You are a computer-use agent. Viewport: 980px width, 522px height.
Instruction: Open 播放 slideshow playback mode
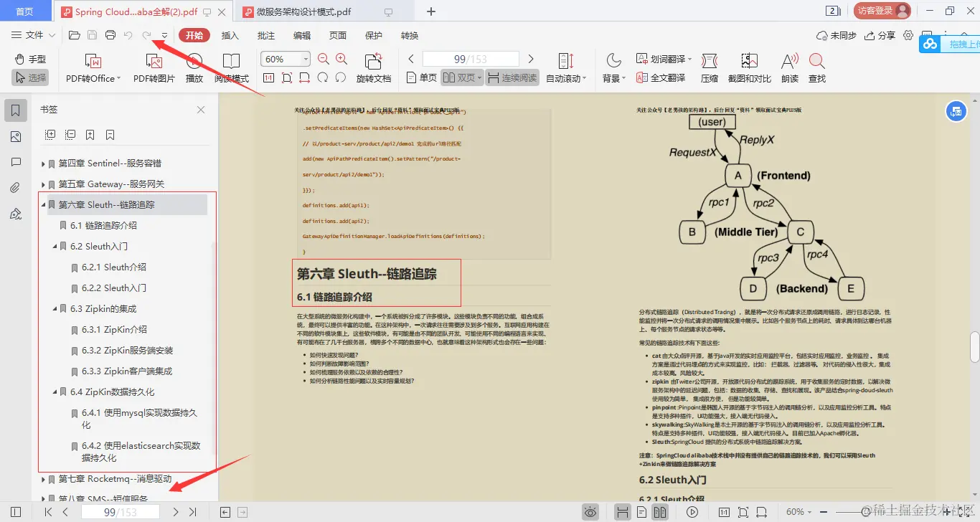tap(193, 68)
